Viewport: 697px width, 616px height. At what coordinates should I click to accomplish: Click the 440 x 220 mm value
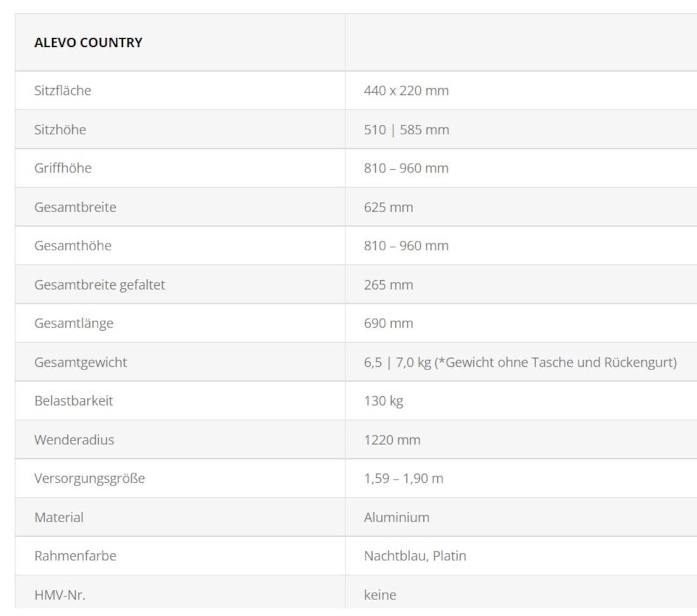[x=406, y=91]
